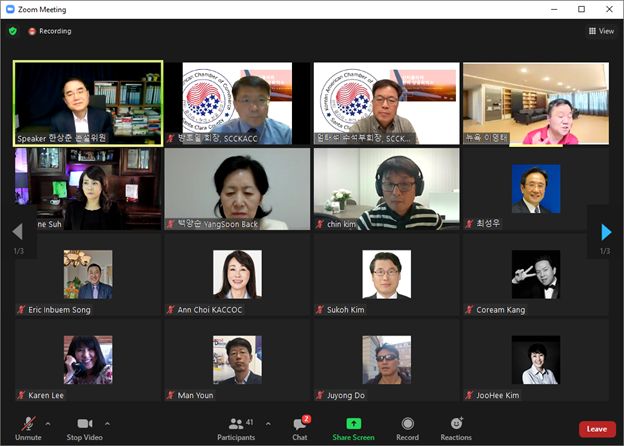Image resolution: width=624 pixels, height=446 pixels.
Task: Click the Zoom Meeting title bar icon
Action: pyautogui.click(x=11, y=9)
